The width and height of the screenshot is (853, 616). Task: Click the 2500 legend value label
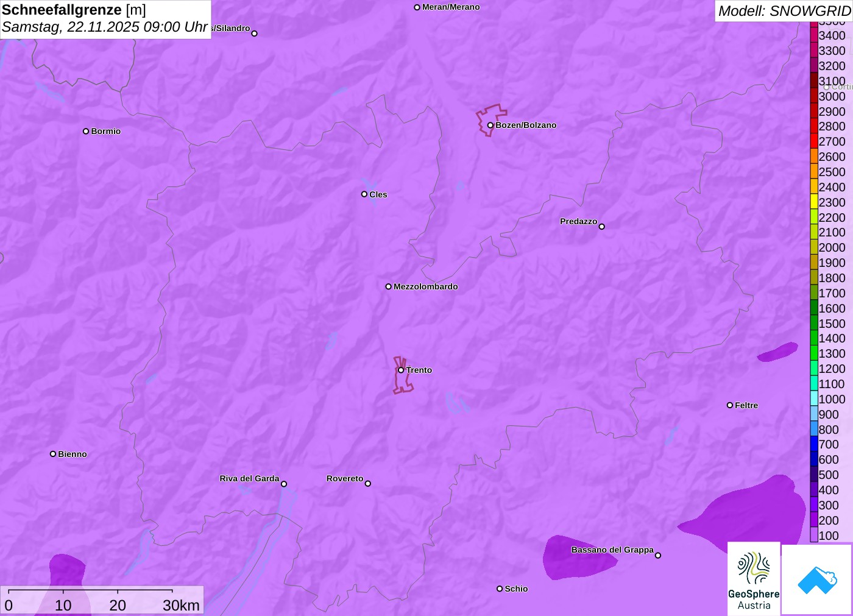pyautogui.click(x=832, y=172)
